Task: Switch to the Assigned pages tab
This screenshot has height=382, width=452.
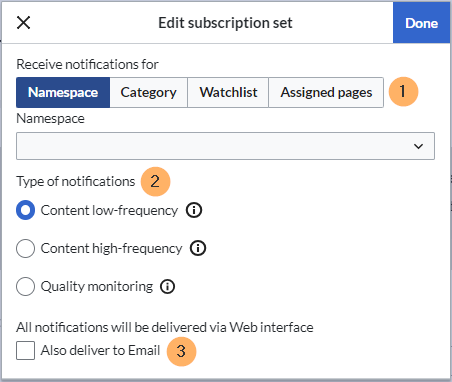Action: pos(326,92)
